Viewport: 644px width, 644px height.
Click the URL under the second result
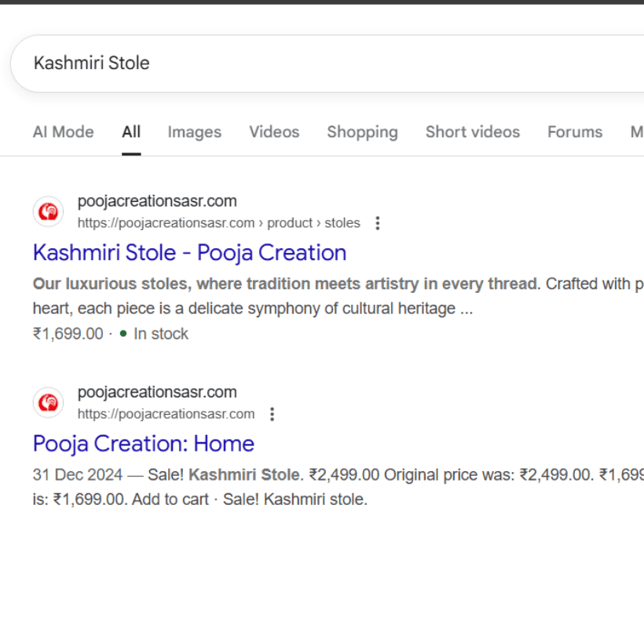click(x=166, y=414)
